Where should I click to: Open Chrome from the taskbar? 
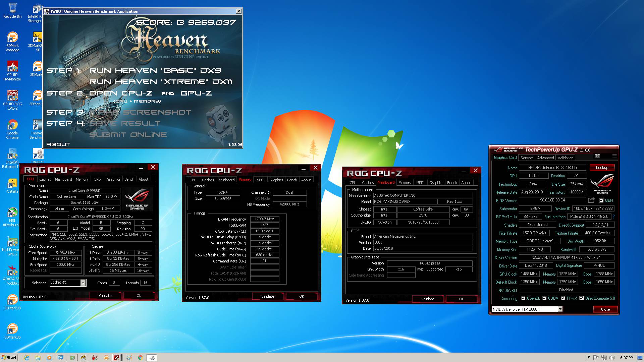(x=140, y=358)
